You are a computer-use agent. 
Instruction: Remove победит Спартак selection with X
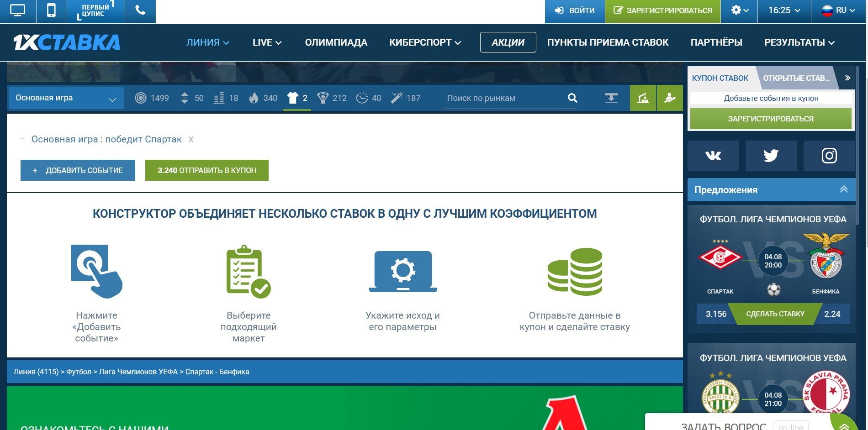pos(191,140)
